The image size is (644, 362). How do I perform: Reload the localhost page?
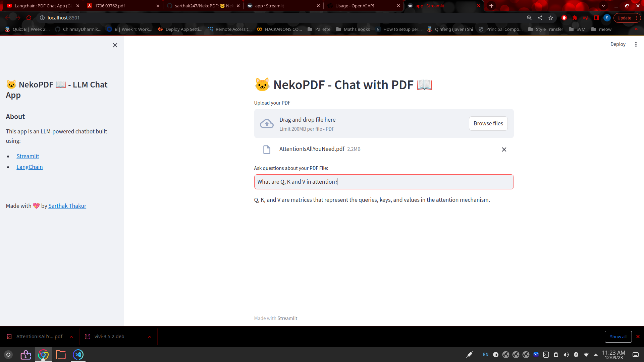[29, 18]
